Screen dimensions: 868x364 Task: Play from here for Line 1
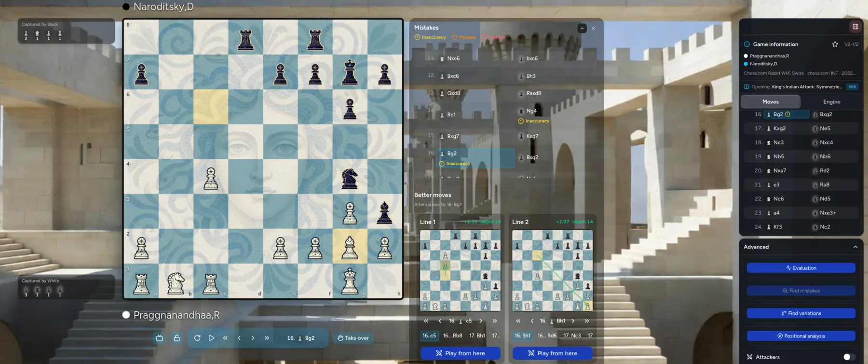click(461, 353)
